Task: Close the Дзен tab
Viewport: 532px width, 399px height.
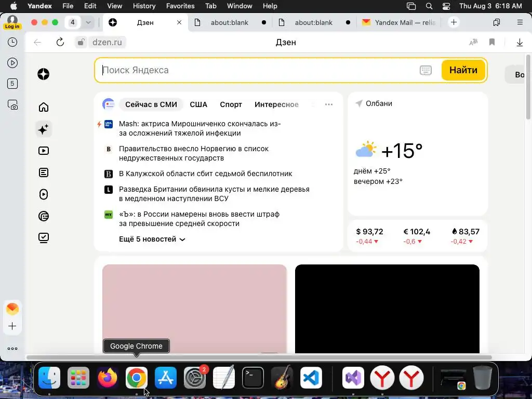Action: pyautogui.click(x=179, y=22)
